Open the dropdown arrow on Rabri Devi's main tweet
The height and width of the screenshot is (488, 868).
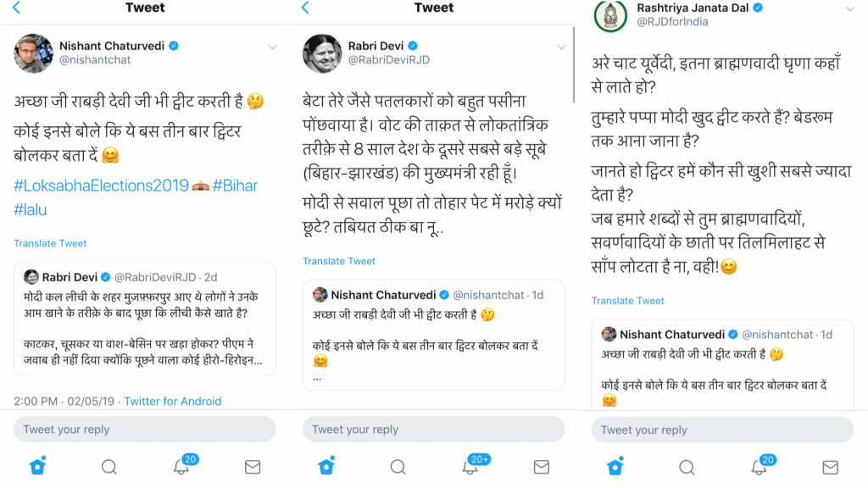[561, 47]
